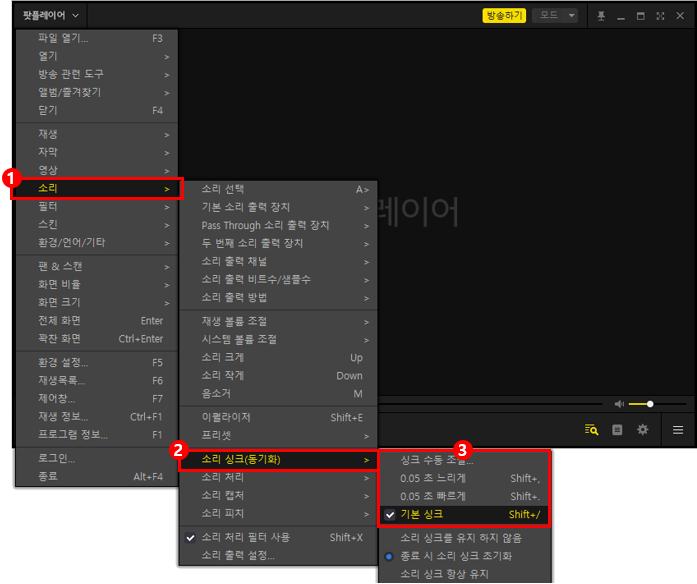Viewport: 697px width, 584px height.
Task: Open 소리 출력 설정... menu item
Action: (278, 556)
